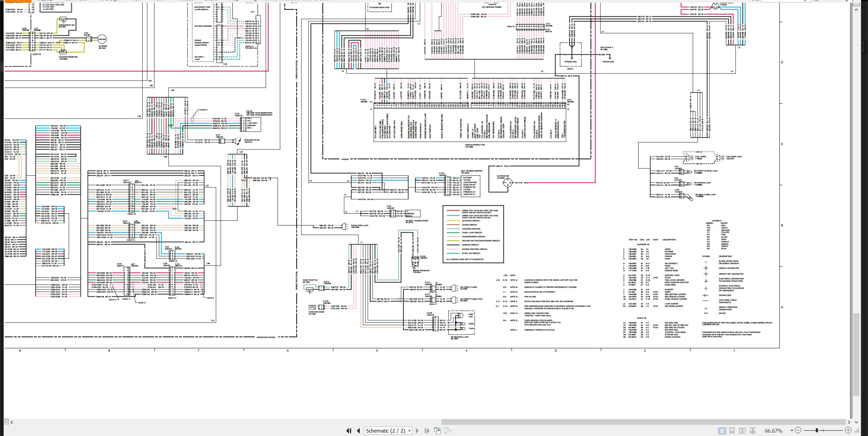
Task: Click the horizontal scrollbar right arrow
Action: click(x=849, y=422)
